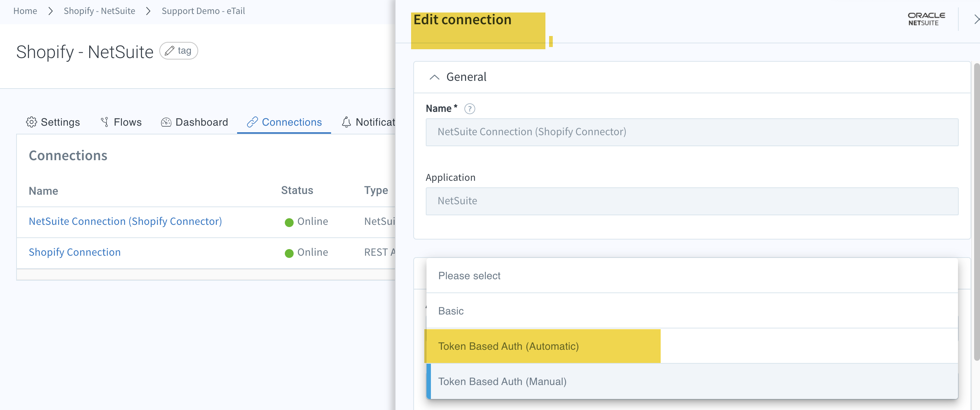
Task: Click the Name input field
Action: click(692, 132)
